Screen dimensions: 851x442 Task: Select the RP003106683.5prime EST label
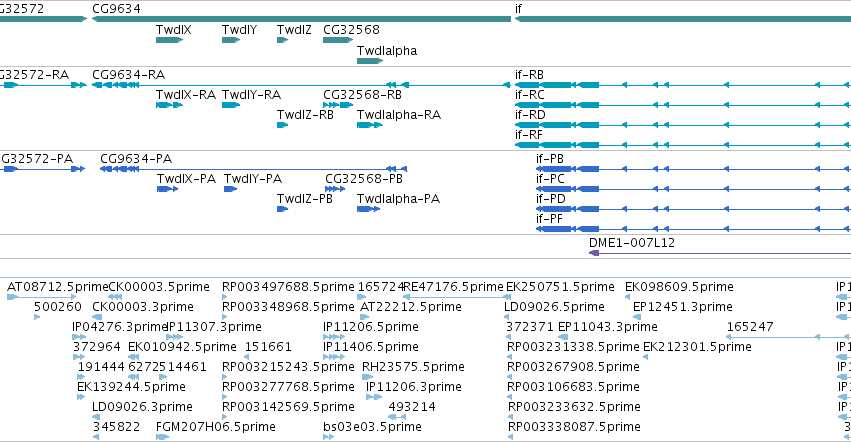573,387
